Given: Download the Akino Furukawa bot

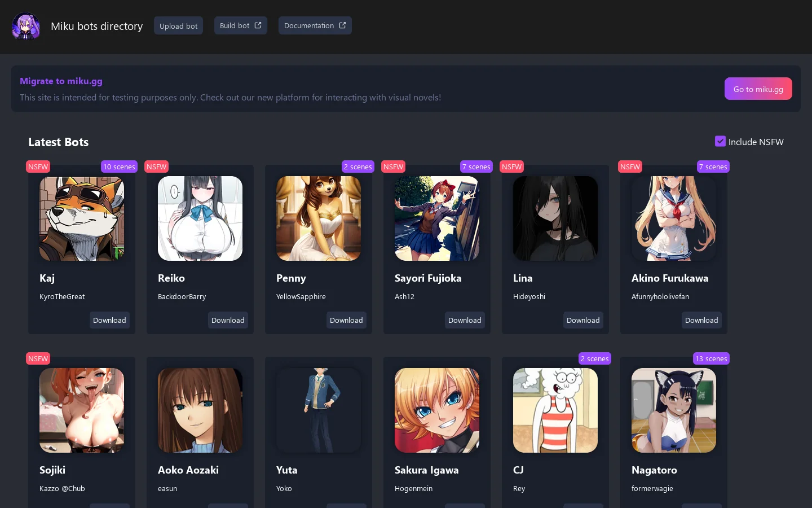Looking at the screenshot, I should (701, 320).
